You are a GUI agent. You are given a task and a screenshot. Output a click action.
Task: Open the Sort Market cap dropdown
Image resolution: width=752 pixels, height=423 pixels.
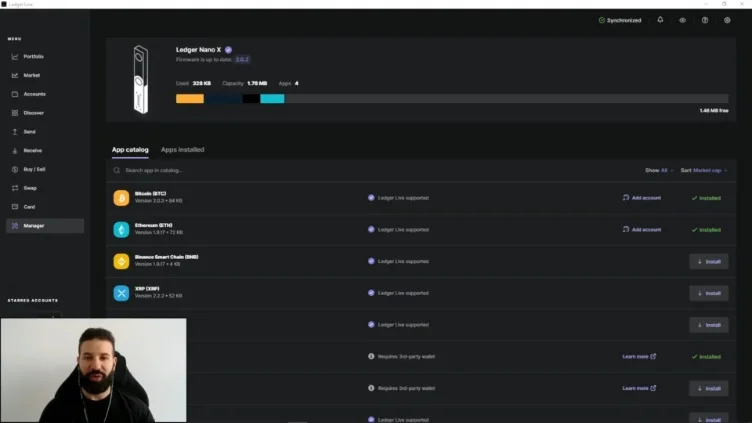[x=704, y=170]
